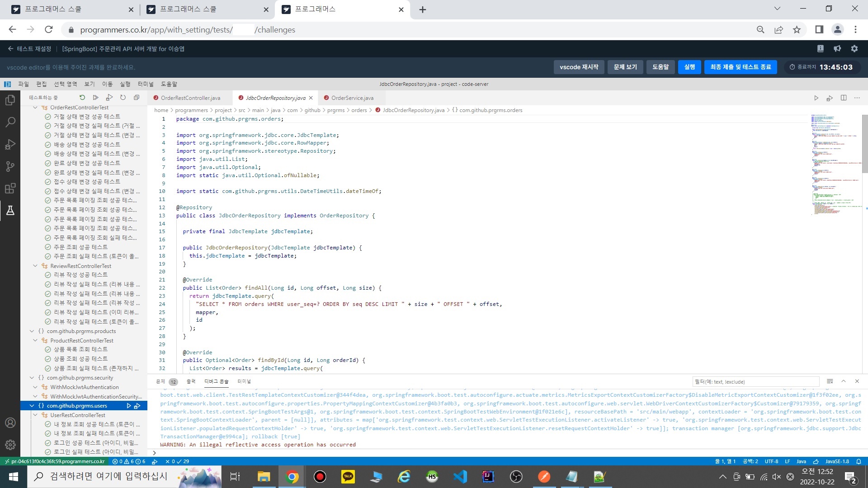The image size is (868, 488).
Task: Split the editor right
Action: point(844,98)
